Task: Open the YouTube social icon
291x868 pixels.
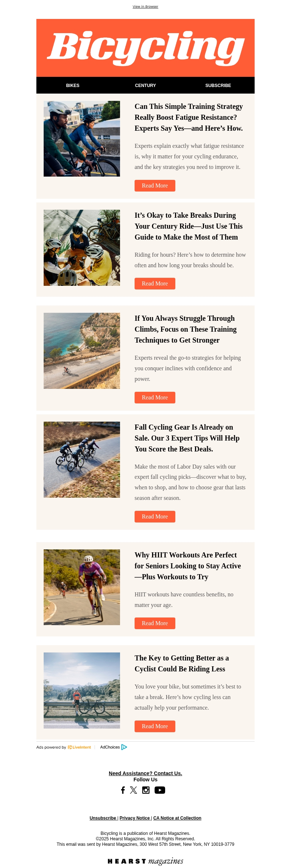Action: (x=160, y=790)
